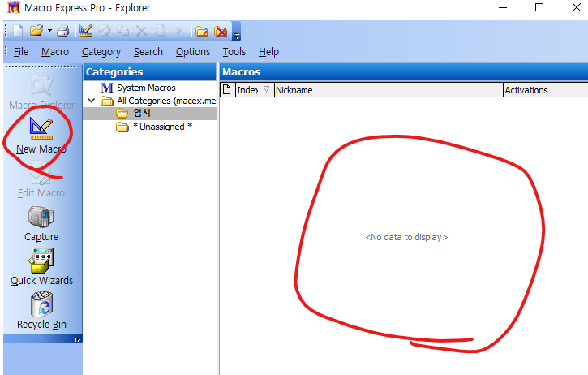The image size is (588, 375).
Task: Click the greyed Copy Macro toolbar icon
Action: (122, 31)
